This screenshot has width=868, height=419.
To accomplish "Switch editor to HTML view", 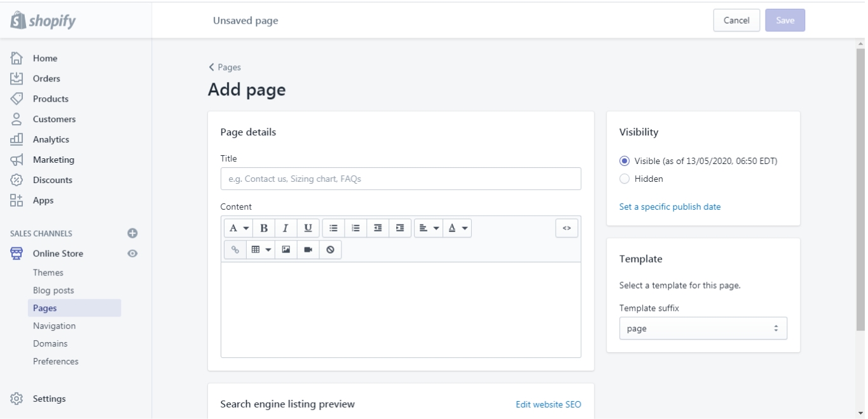I will (x=567, y=228).
